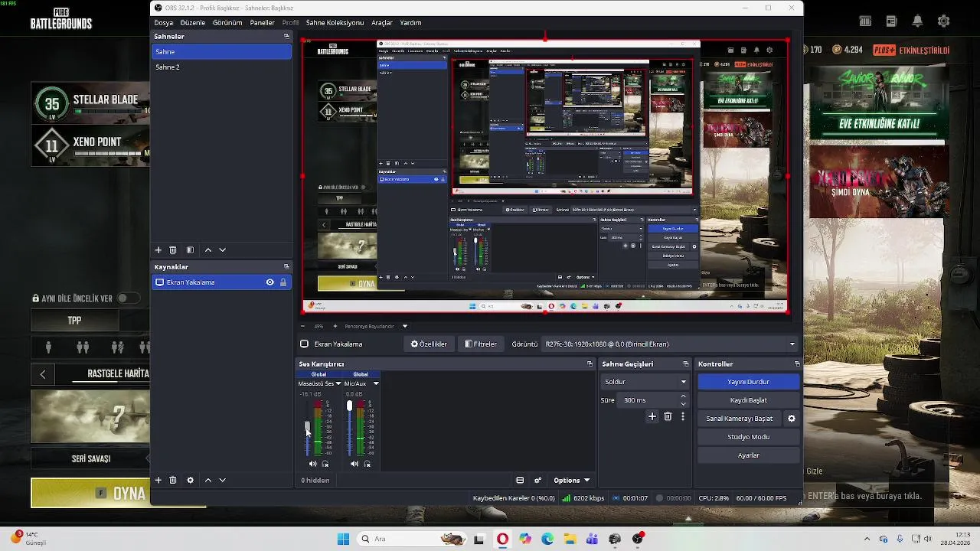The width and height of the screenshot is (980, 551).
Task: Open the Düzenle menu
Action: 193,23
